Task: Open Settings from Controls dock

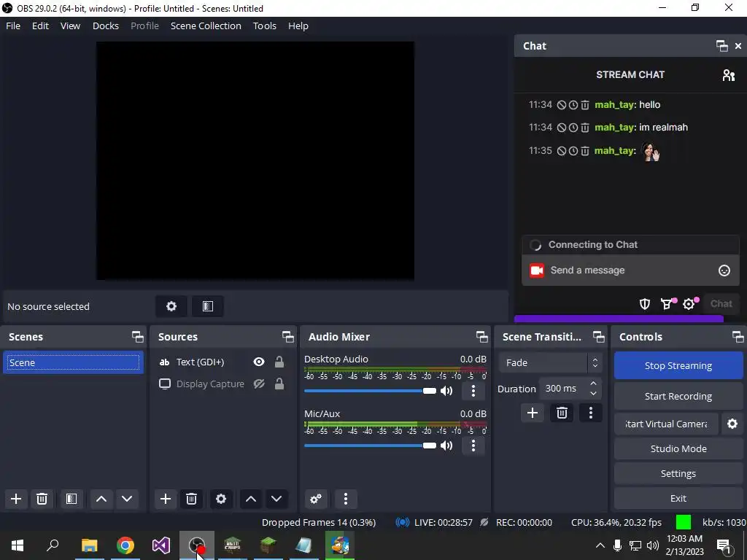Action: 678,473
